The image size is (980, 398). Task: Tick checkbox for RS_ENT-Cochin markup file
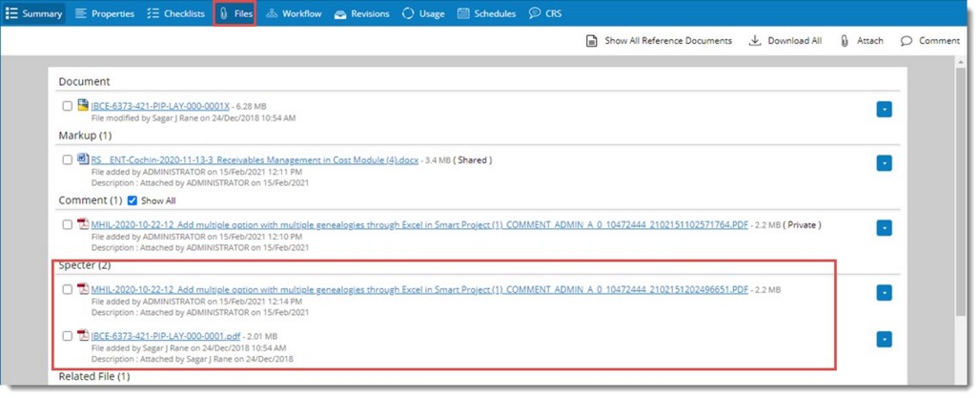tap(67, 160)
